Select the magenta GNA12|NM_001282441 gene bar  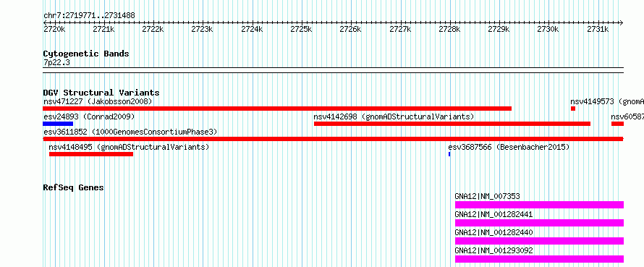click(539, 223)
